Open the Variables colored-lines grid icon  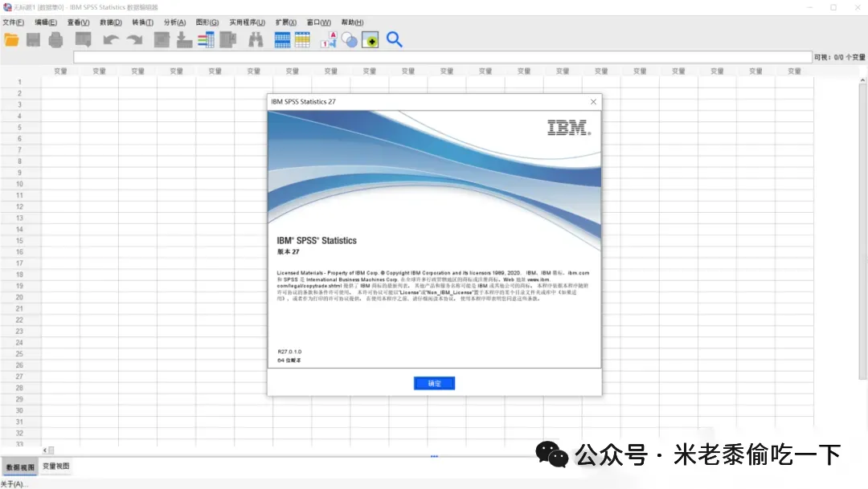point(206,40)
